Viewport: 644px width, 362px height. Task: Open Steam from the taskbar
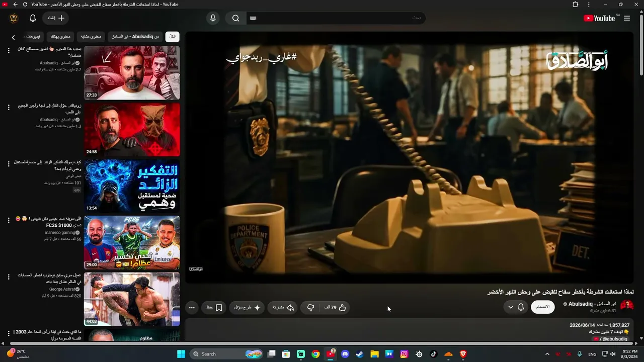tap(360, 354)
